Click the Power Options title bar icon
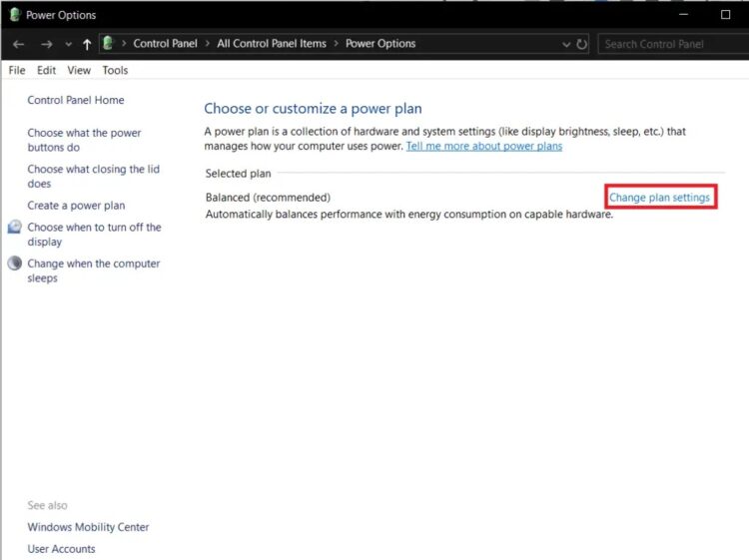 15,15
